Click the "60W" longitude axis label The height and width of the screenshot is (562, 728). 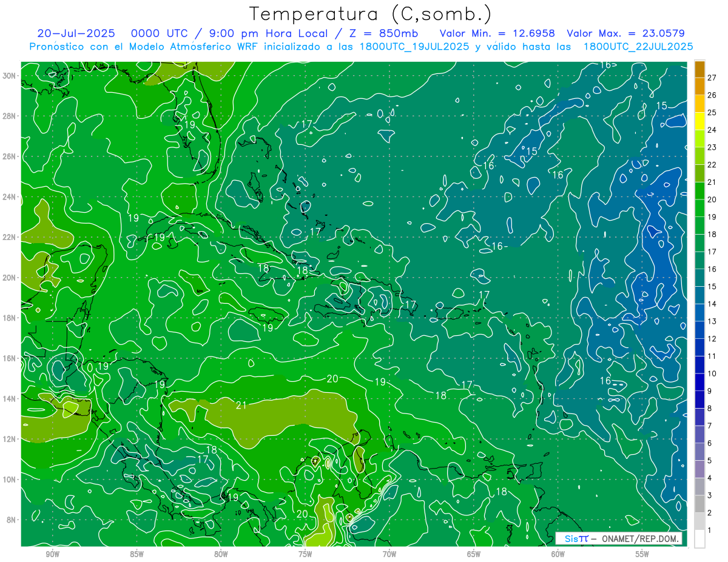pyautogui.click(x=558, y=554)
